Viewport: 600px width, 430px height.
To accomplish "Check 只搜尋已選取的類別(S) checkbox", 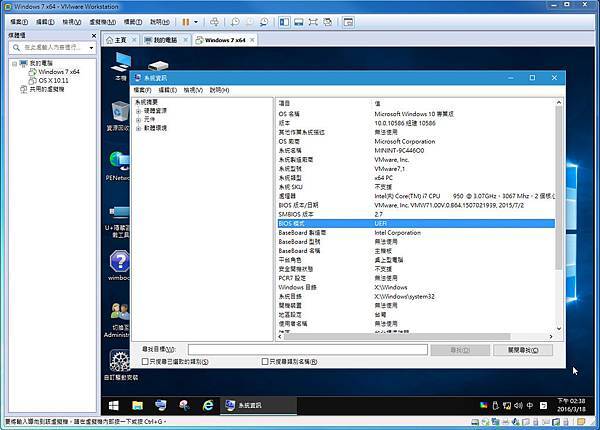I will 145,362.
